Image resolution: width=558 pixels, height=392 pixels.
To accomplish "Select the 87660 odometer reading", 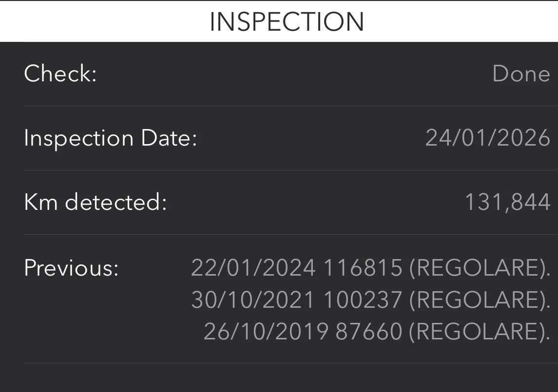I will click(x=369, y=332).
